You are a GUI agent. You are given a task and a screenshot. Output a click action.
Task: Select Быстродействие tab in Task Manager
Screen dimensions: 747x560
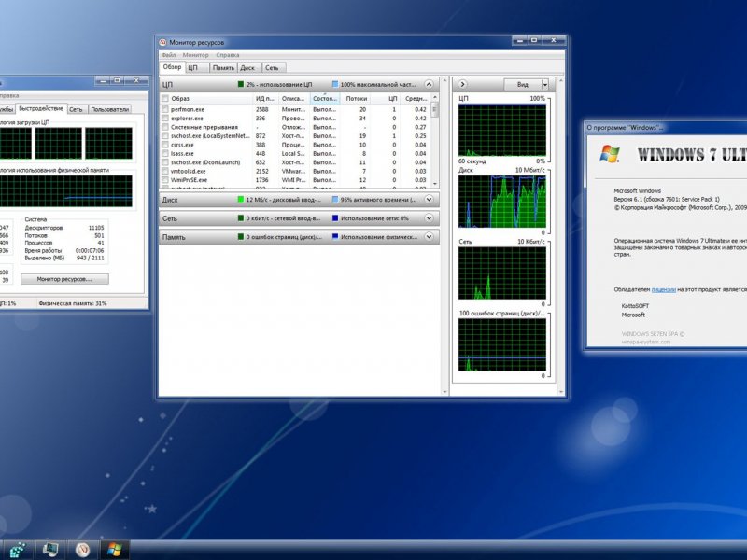coord(41,108)
